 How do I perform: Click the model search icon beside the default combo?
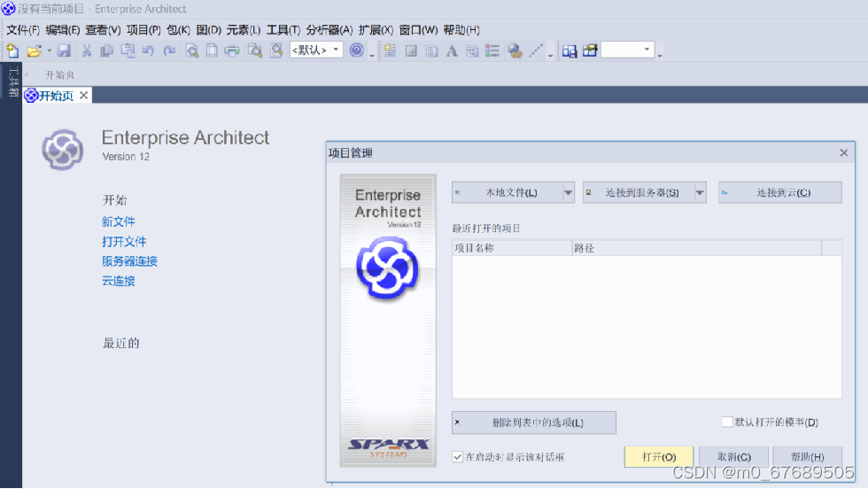tap(276, 51)
